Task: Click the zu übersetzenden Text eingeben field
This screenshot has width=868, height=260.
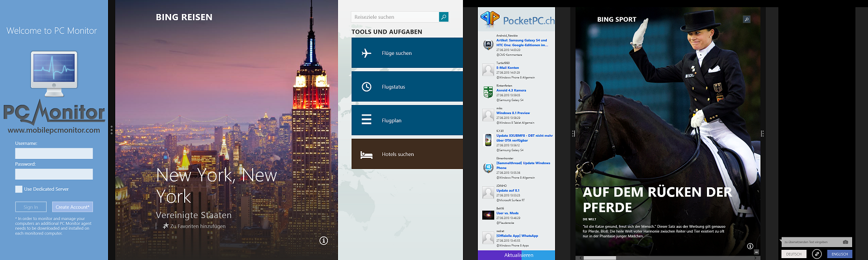Action: (x=811, y=242)
